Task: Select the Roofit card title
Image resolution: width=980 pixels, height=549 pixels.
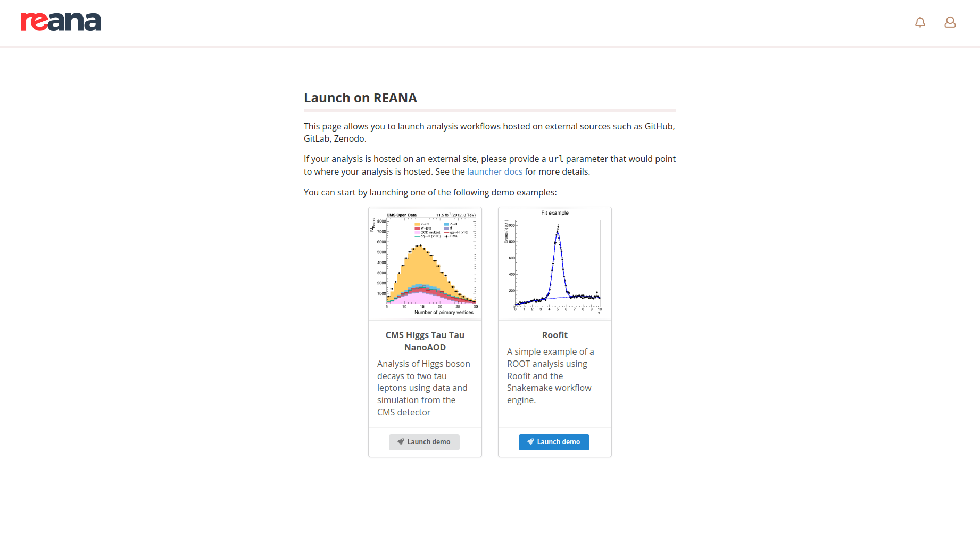Action: pyautogui.click(x=555, y=335)
